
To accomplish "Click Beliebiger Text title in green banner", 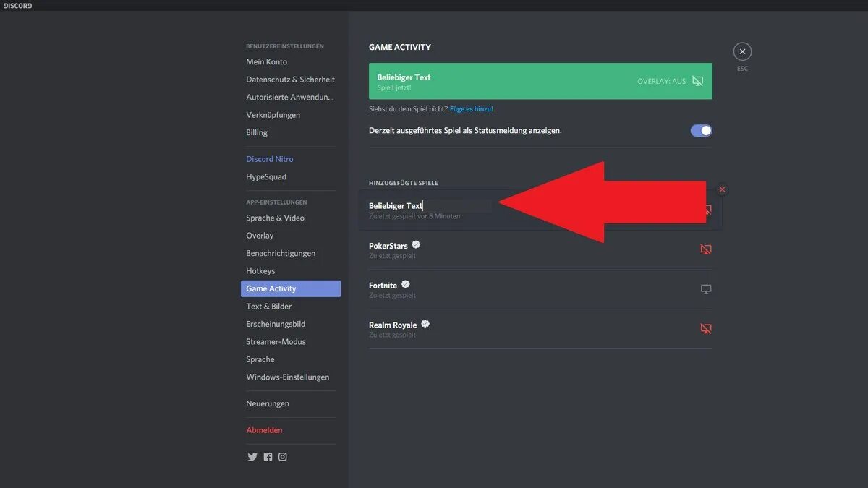I will (x=404, y=77).
